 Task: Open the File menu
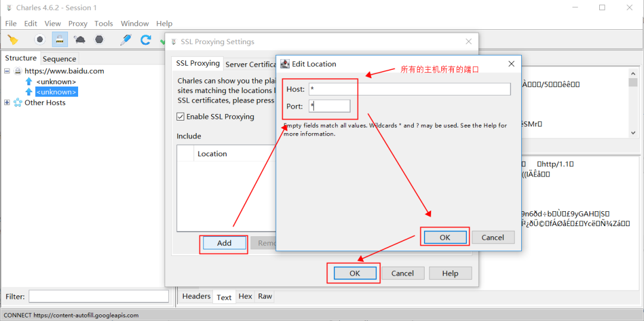tap(11, 23)
